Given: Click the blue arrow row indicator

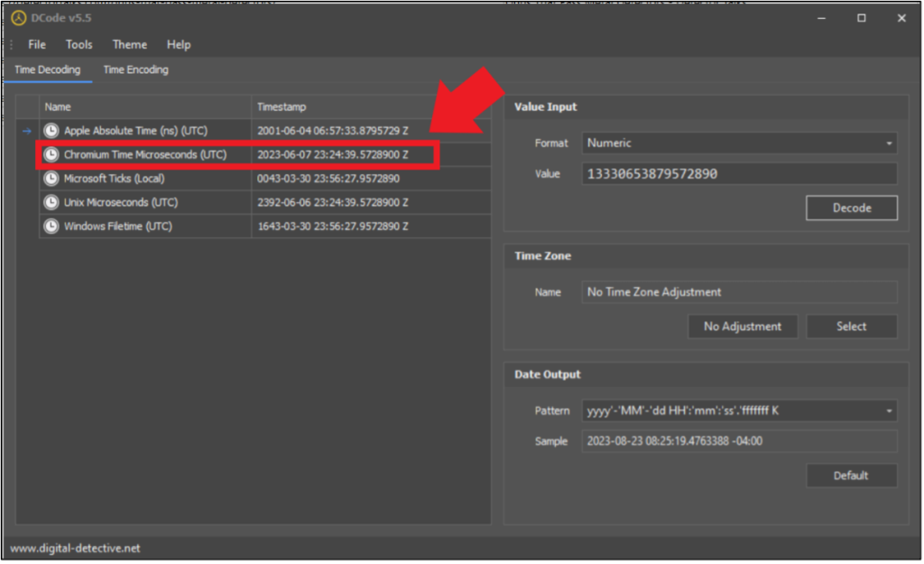Looking at the screenshot, I should click(26, 130).
